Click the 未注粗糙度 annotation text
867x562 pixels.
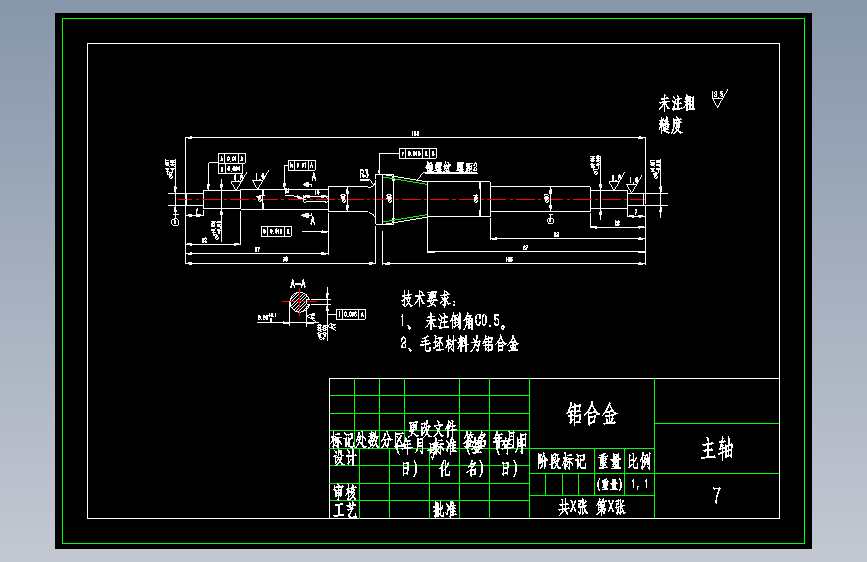(676, 114)
